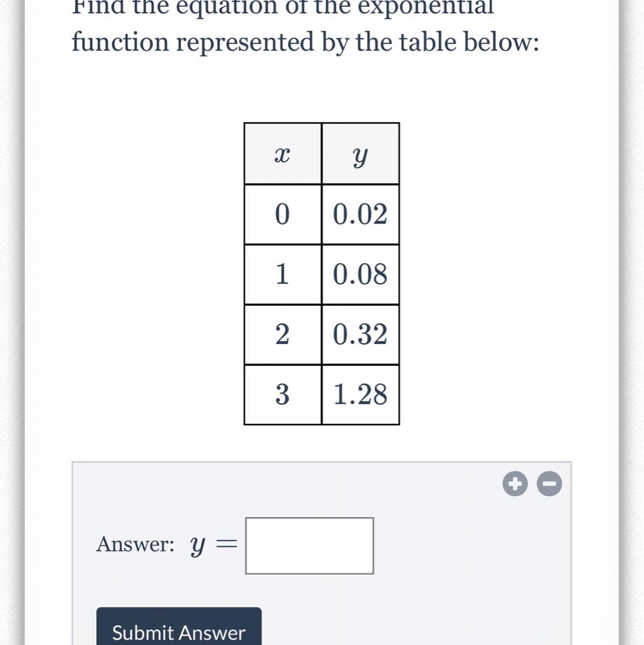
Task: Click the word 'represented' in the question
Action: (x=245, y=42)
